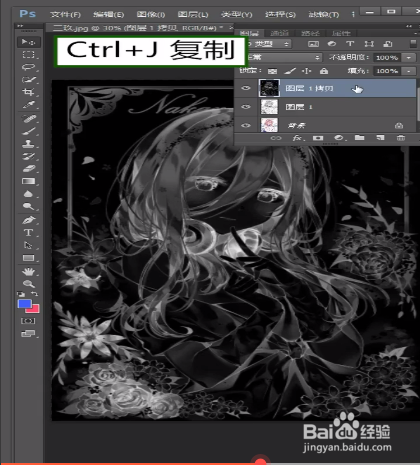Select the Path Selection tool
Screen dimensions: 420x465
pos(28,245)
